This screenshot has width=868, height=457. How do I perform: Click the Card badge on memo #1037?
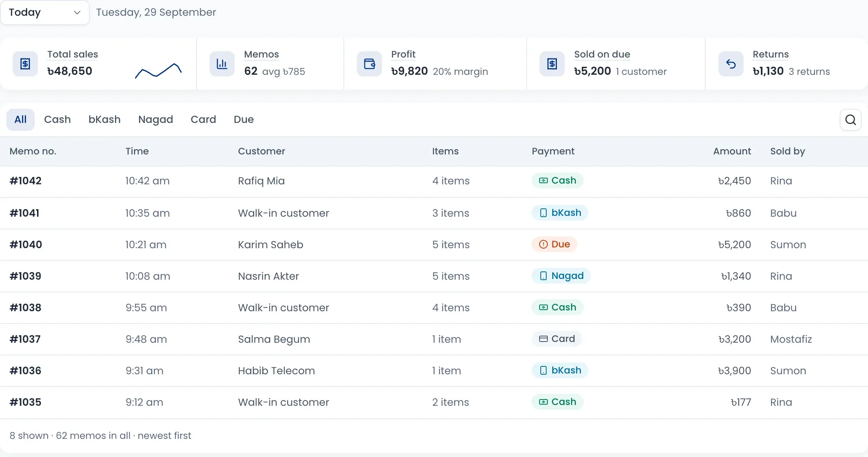point(556,339)
